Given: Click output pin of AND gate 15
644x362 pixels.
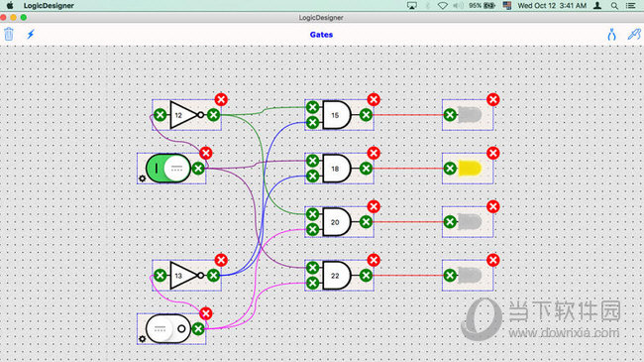Looking at the screenshot, I should pyautogui.click(x=366, y=115).
